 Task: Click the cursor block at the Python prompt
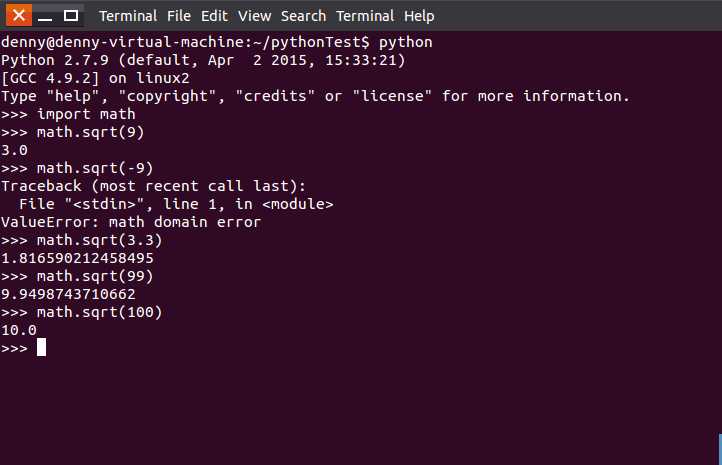41,347
